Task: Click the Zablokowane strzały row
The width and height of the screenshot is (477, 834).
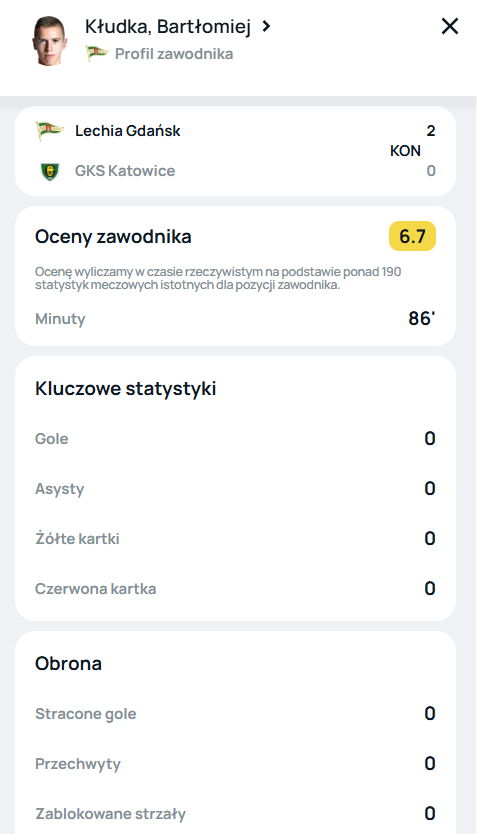Action: coord(235,814)
